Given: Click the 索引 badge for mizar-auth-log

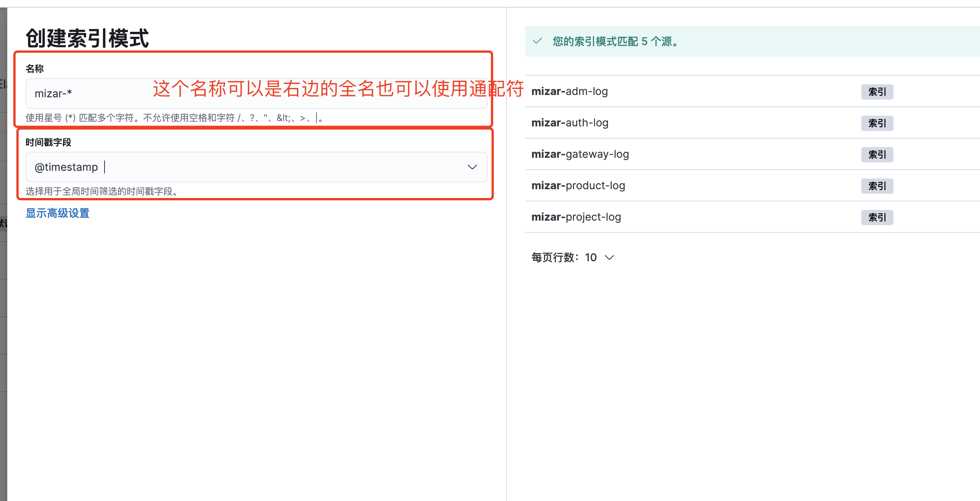Looking at the screenshot, I should 877,123.
